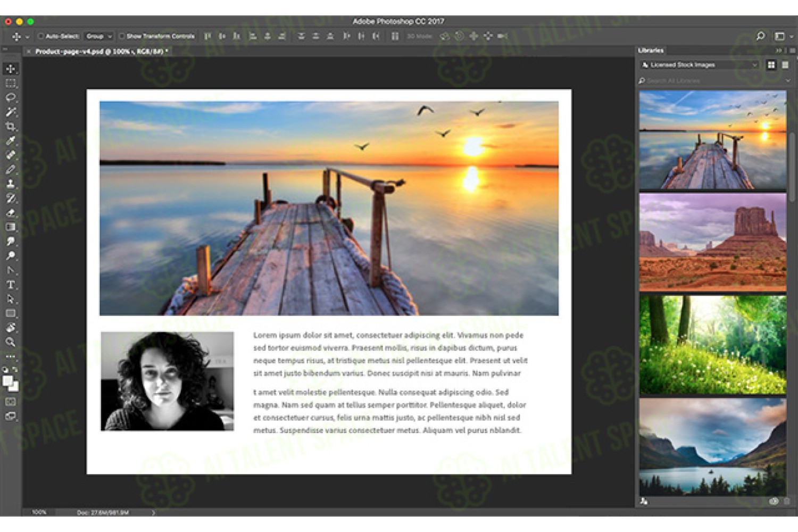Viewport: 798px width, 532px height.
Task: Choose the Horizontal Type tool
Action: click(11, 285)
